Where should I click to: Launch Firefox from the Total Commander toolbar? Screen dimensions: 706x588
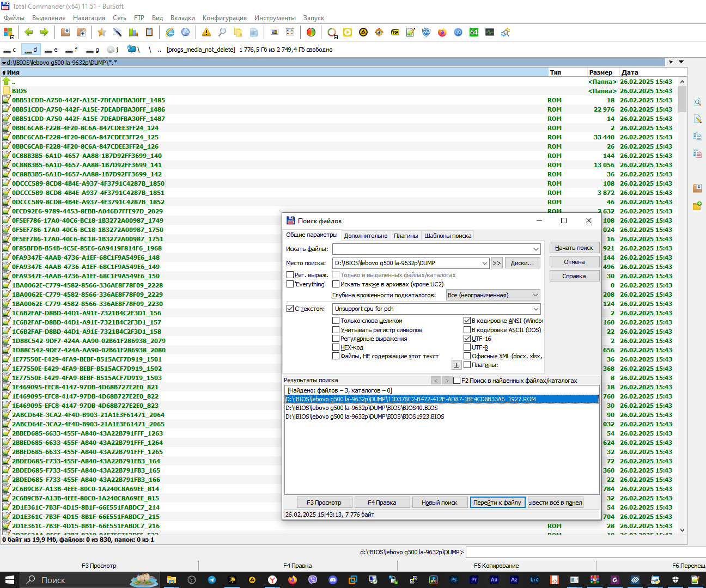(x=442, y=32)
